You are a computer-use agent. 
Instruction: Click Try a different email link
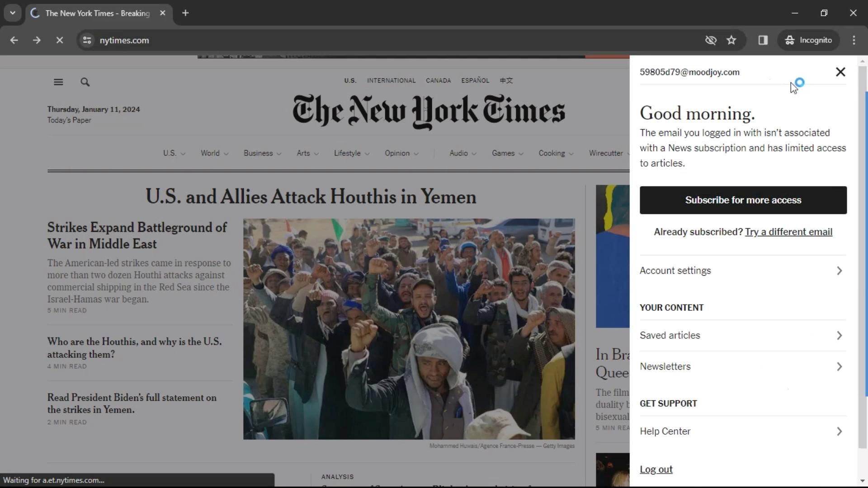(x=788, y=232)
